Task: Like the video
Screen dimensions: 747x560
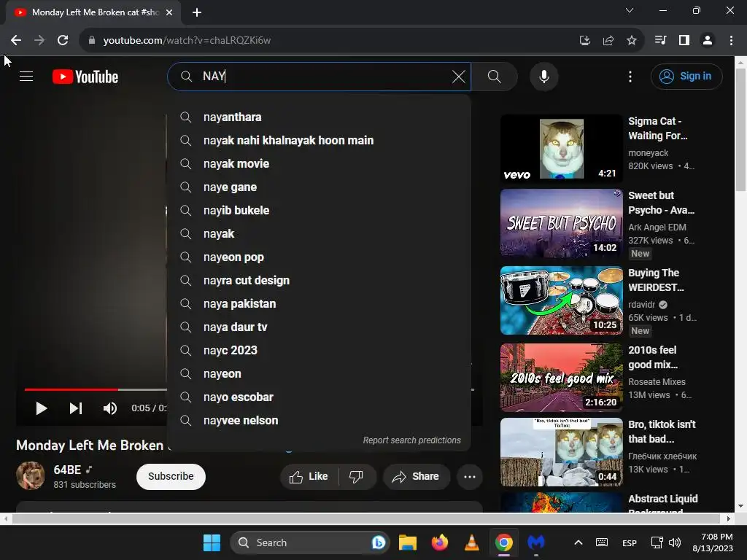Action: (309, 476)
